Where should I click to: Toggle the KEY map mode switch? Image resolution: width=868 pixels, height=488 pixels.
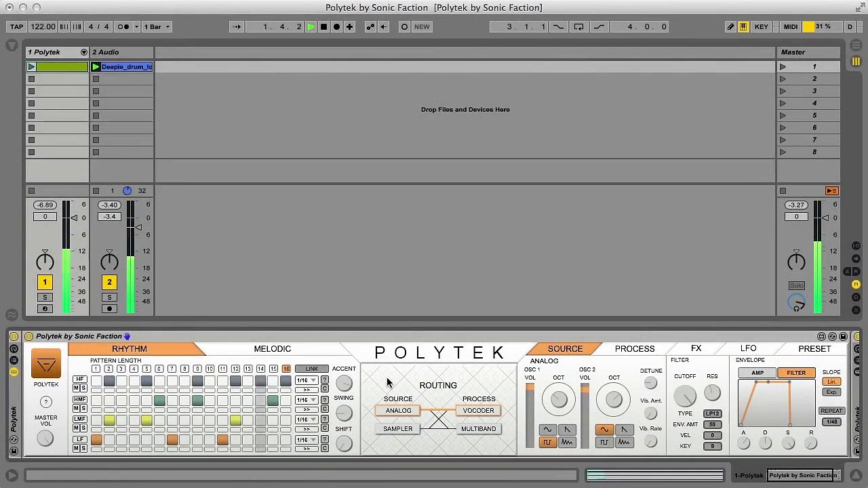point(762,26)
